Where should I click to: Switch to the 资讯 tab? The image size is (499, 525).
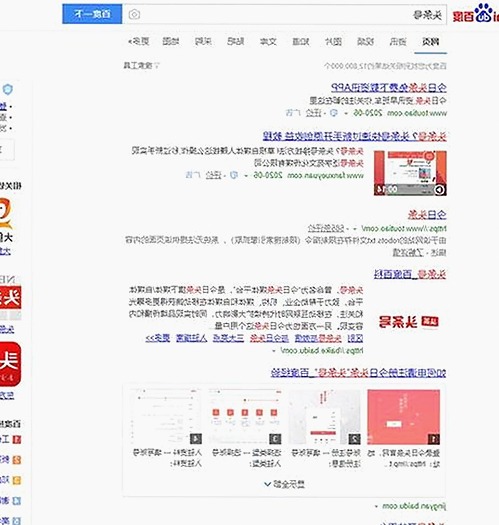click(x=398, y=42)
